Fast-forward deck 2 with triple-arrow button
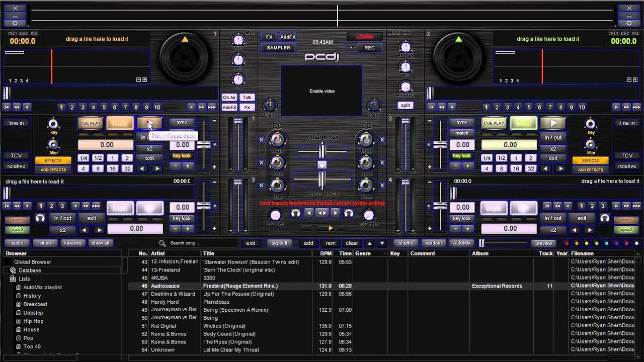The height and width of the screenshot is (362, 644). 637,107
